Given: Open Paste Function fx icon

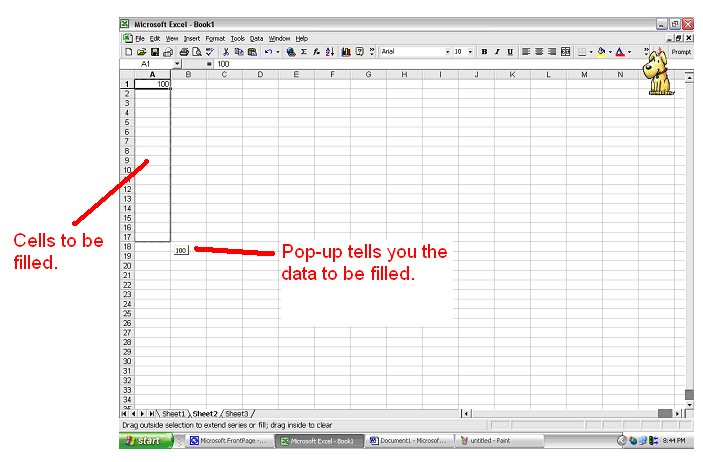Looking at the screenshot, I should [317, 52].
